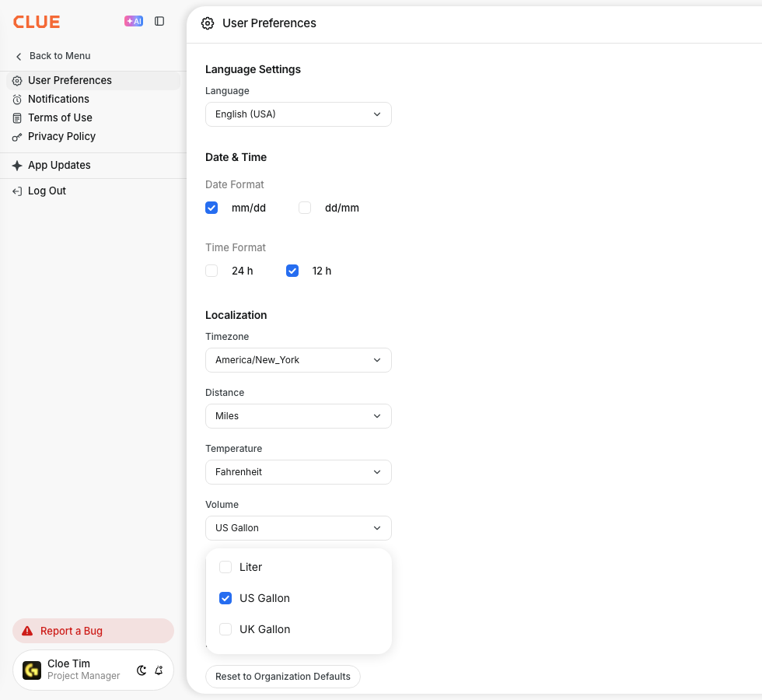The height and width of the screenshot is (700, 762).
Task: Select the UK Gallon checkbox option
Action: tap(225, 629)
